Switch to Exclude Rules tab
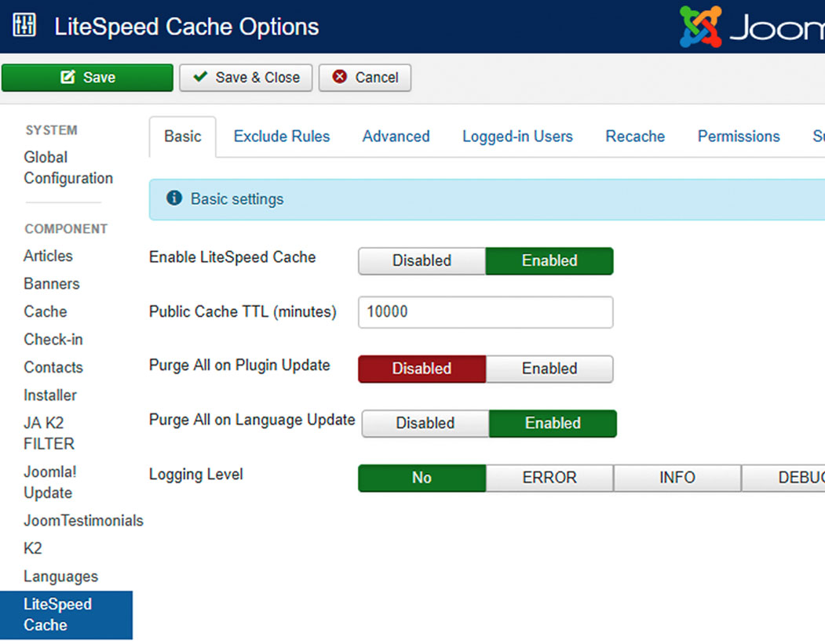Viewport: 825px width, 644px height. 282,136
